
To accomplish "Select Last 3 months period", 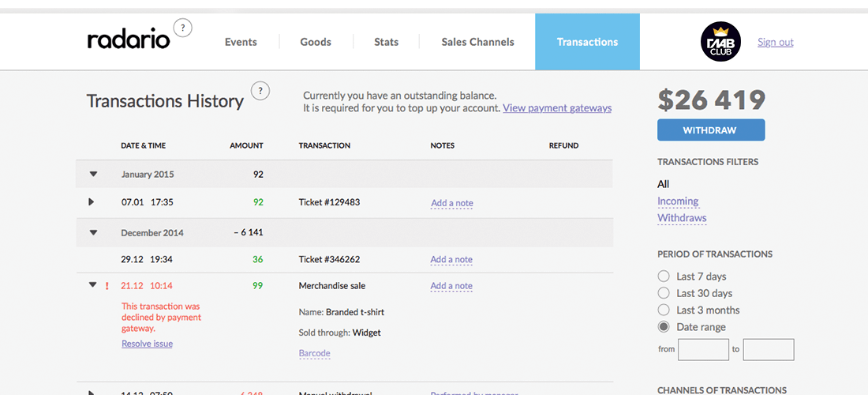I will pos(664,310).
